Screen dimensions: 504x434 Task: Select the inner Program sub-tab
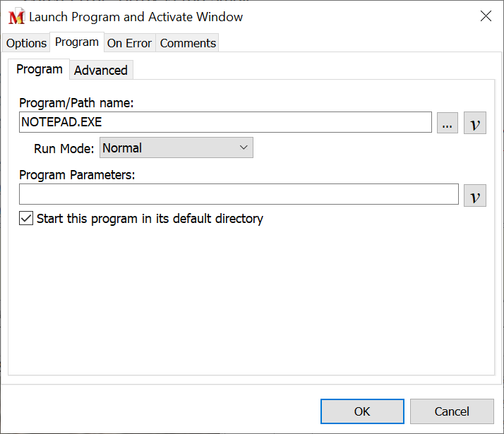[x=40, y=69]
